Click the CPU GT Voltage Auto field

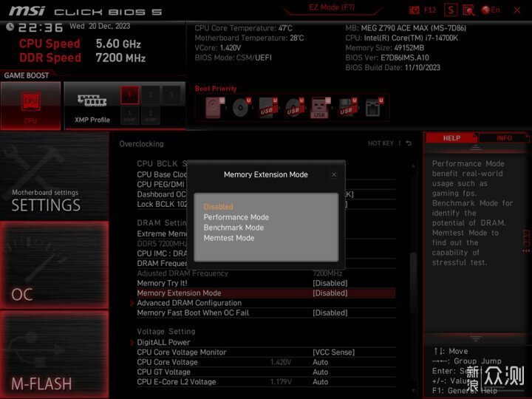(320, 372)
